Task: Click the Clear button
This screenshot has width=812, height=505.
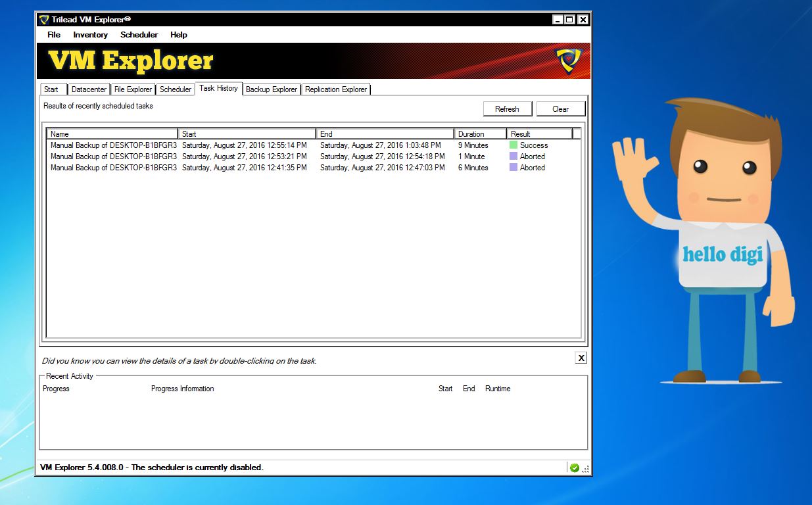Action: coord(560,109)
